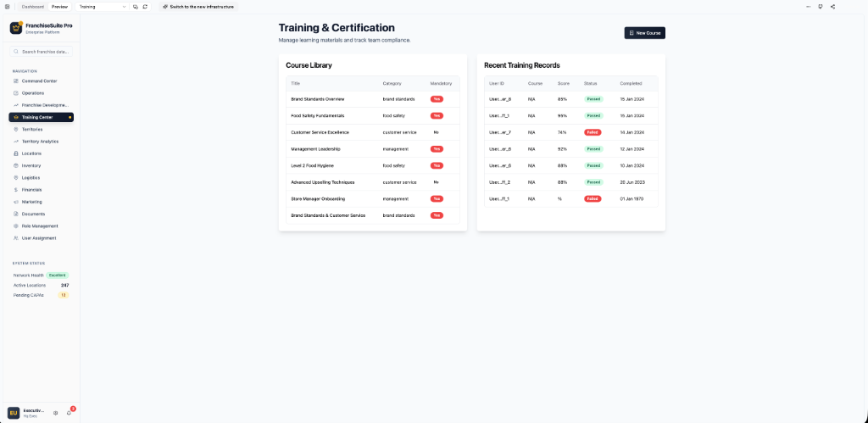Click the comments icon beside Training dropdown

(x=136, y=7)
